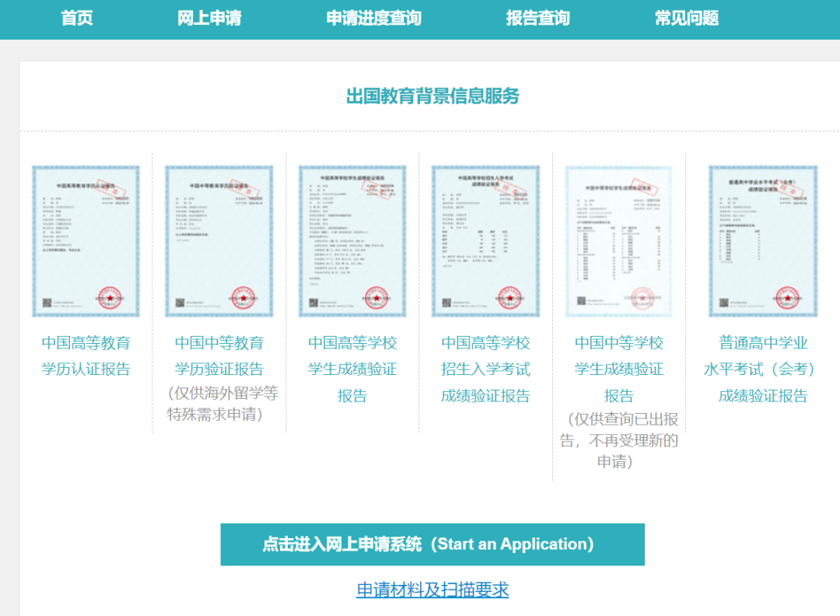Follow the 中国高等学校招生入学考试成绩验证报告 text link
Image resolution: width=840 pixels, height=616 pixels.
point(485,369)
